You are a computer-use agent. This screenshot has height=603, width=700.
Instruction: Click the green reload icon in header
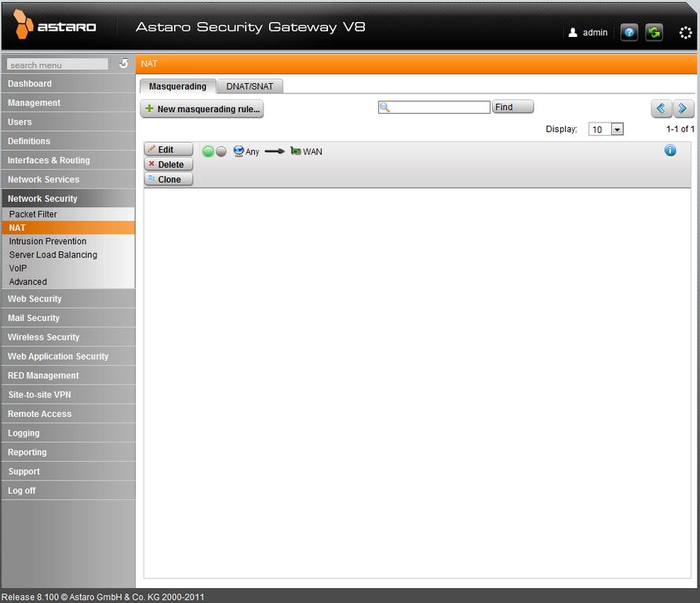(x=654, y=32)
